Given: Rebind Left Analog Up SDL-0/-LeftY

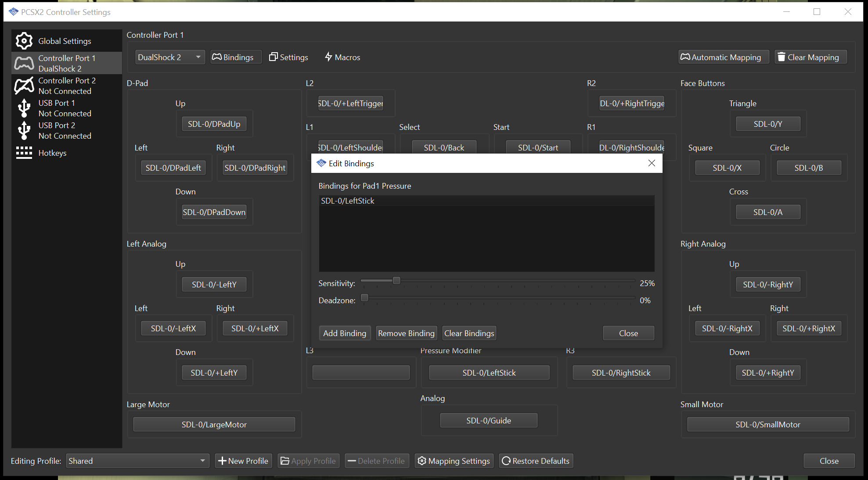Looking at the screenshot, I should (214, 284).
